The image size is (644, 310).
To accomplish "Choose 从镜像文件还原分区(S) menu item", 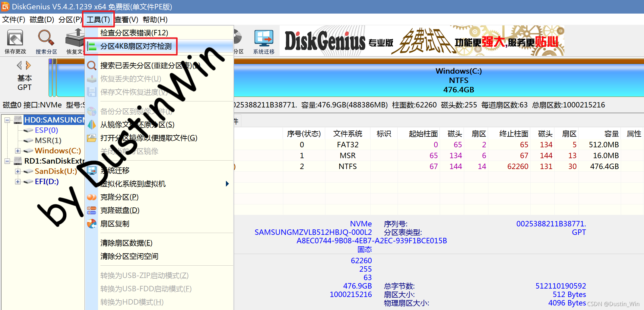I will [x=160, y=125].
